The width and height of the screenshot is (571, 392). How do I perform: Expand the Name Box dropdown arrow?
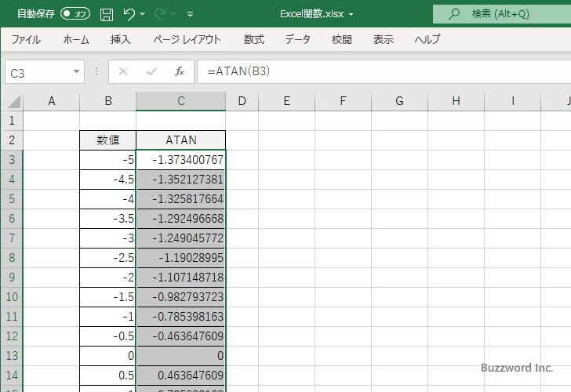(x=76, y=71)
